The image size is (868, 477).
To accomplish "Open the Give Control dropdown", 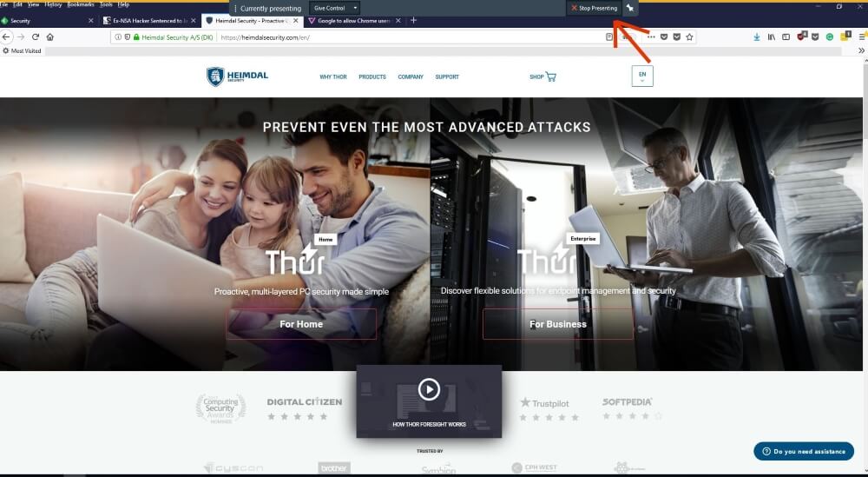I will tap(334, 9).
